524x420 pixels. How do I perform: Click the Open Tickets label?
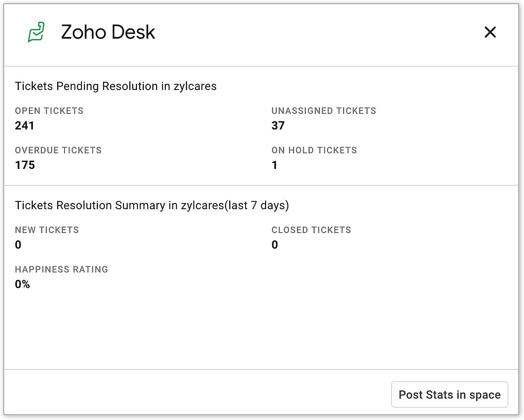[49, 111]
